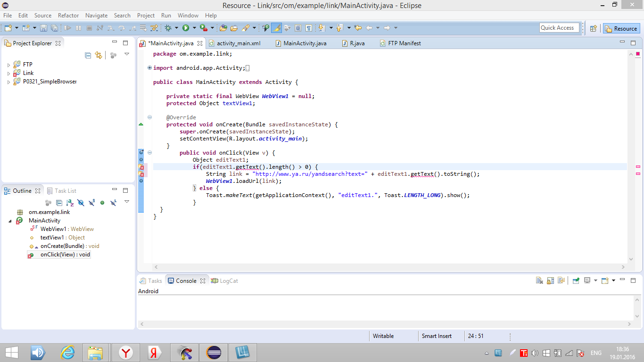Open the Navigate menu
This screenshot has height=362, width=644.
coord(97,16)
